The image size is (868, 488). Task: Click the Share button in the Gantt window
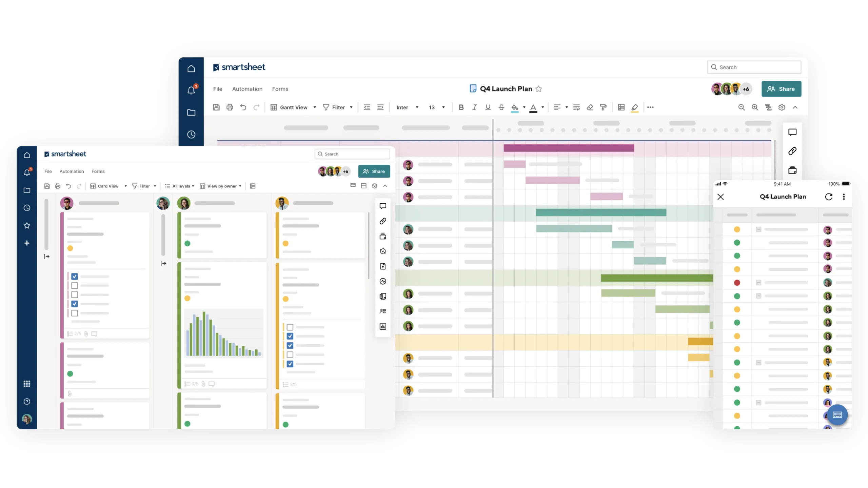pos(781,89)
